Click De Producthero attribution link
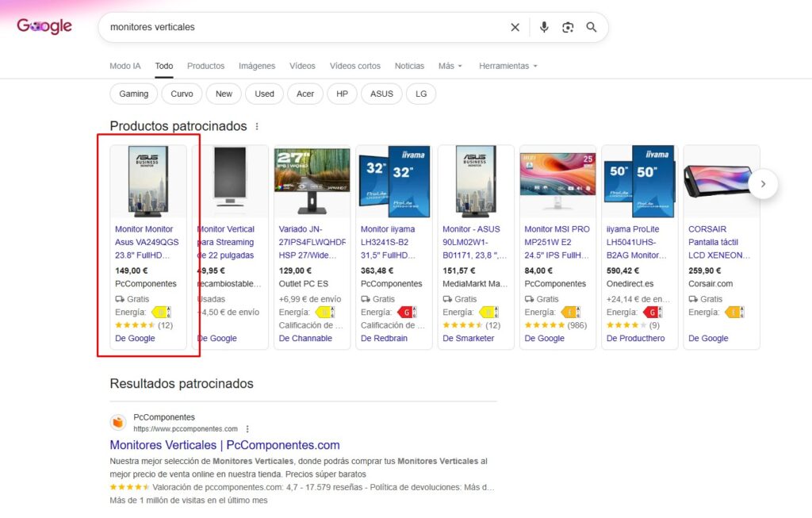Screen dimensions: 812x518 (635, 338)
